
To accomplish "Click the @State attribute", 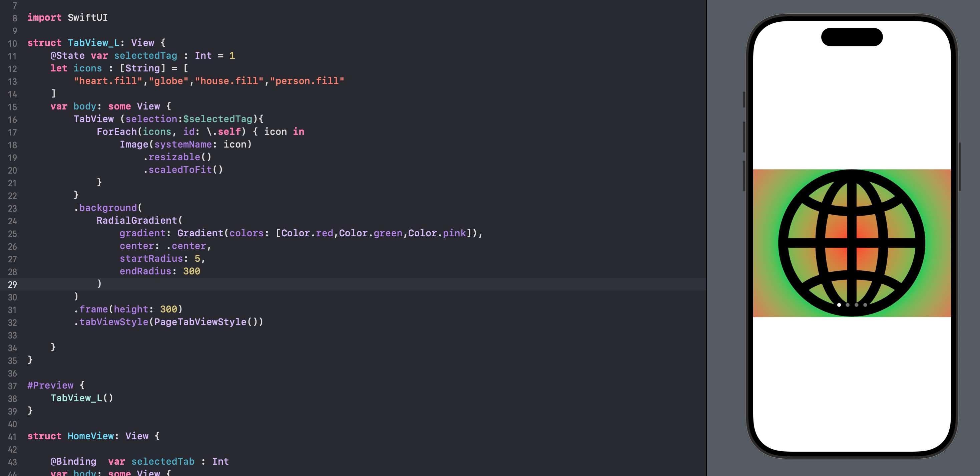I will click(x=67, y=56).
